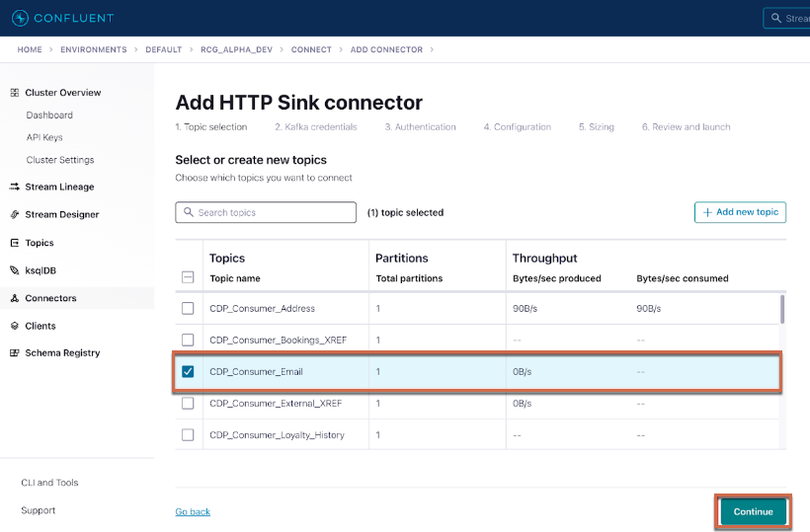Click the Go back link
Image resolution: width=810 pixels, height=532 pixels.
[x=193, y=511]
